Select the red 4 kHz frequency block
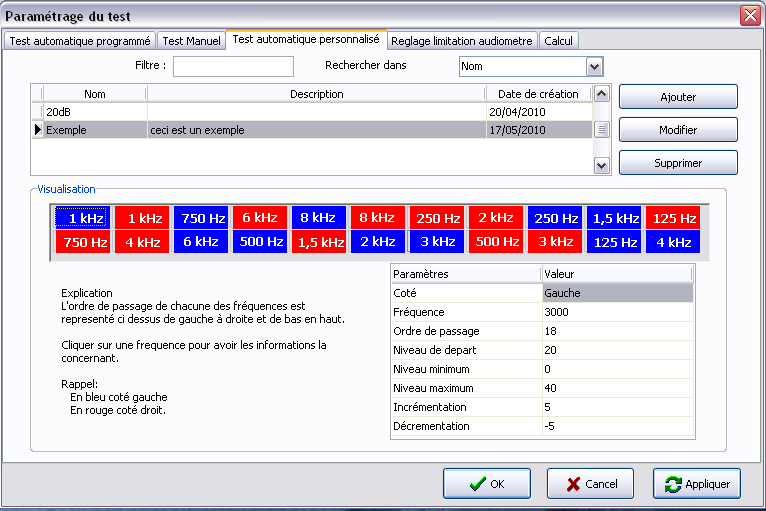The image size is (766, 511). (142, 242)
